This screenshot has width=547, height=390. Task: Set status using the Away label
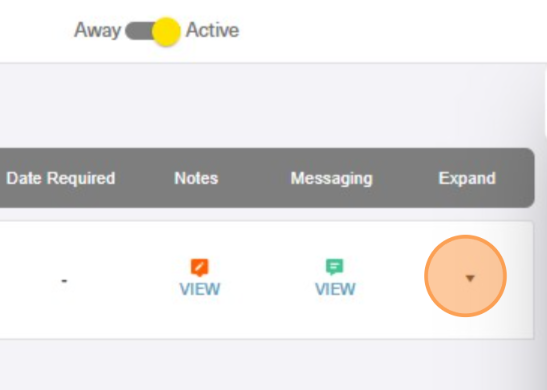[x=97, y=30]
